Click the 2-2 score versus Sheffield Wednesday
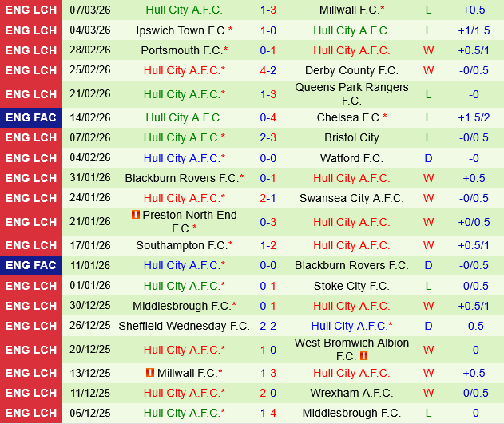The image size is (504, 424). pyautogui.click(x=268, y=326)
